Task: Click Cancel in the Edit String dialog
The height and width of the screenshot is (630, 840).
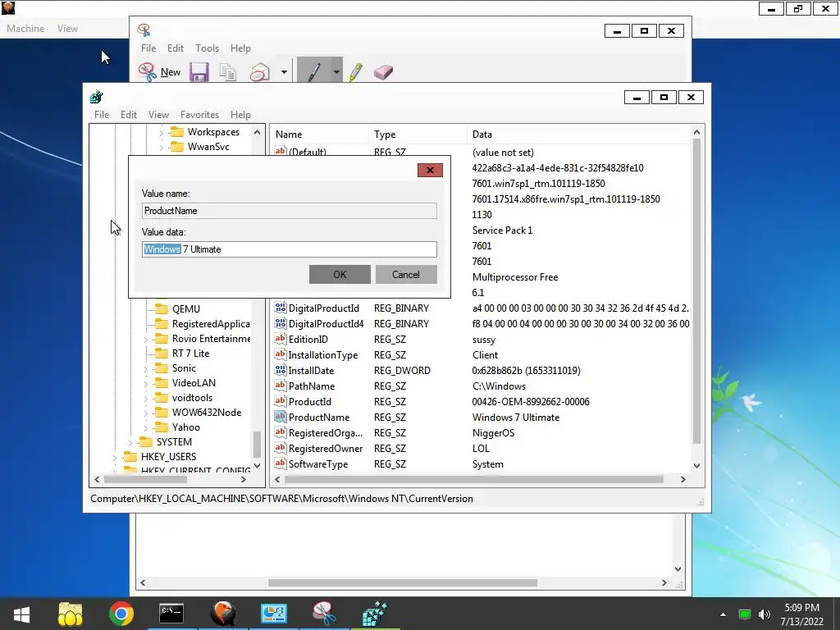Action: 406,274
